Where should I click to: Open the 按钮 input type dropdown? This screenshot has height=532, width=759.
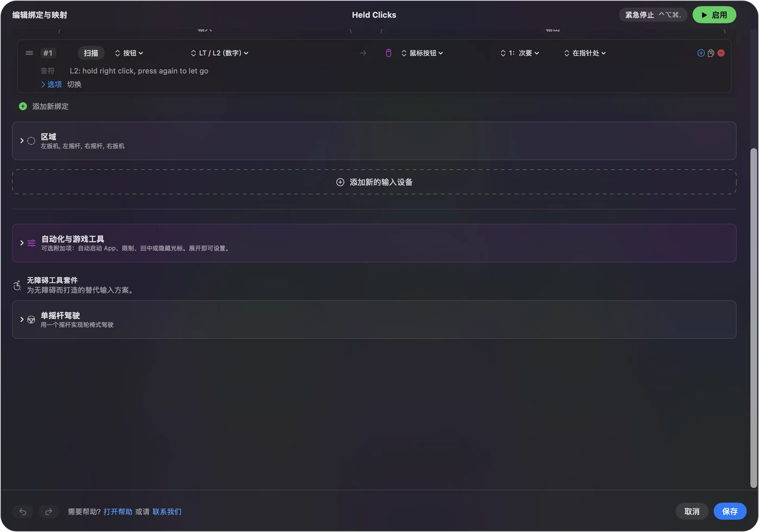129,53
